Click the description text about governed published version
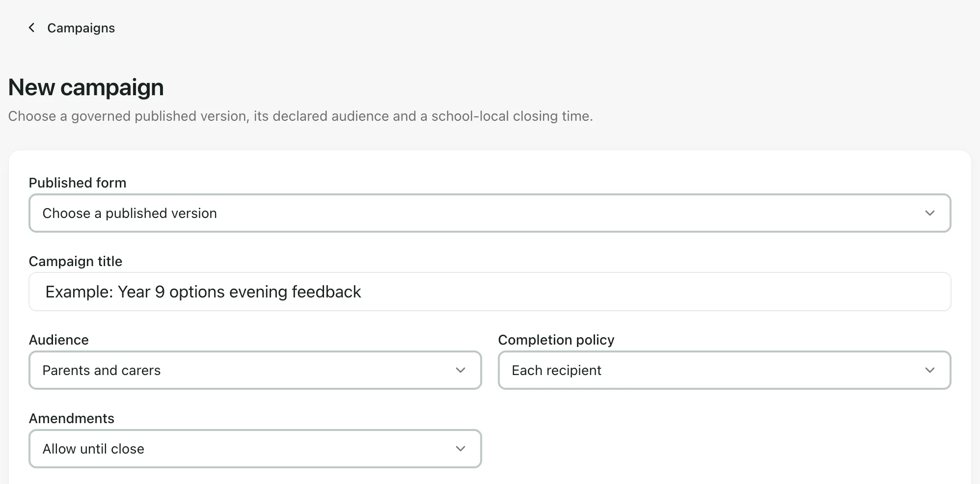The height and width of the screenshot is (484, 980). [300, 116]
